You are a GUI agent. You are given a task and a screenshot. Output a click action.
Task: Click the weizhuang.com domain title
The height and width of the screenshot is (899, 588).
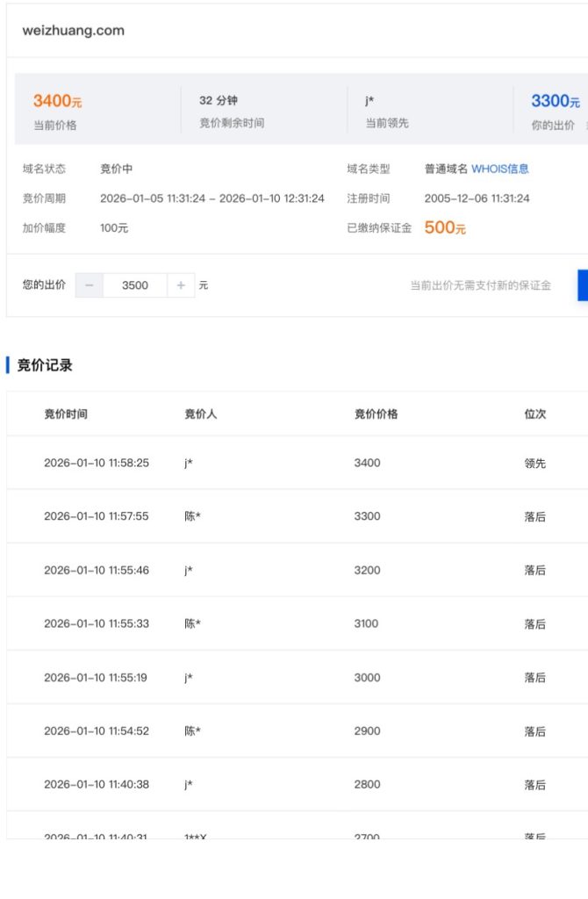pyautogui.click(x=74, y=31)
